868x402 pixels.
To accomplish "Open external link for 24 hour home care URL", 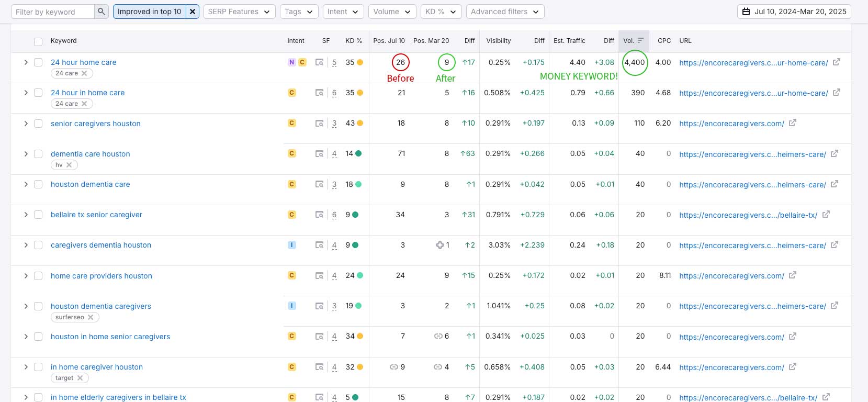I will coord(837,62).
